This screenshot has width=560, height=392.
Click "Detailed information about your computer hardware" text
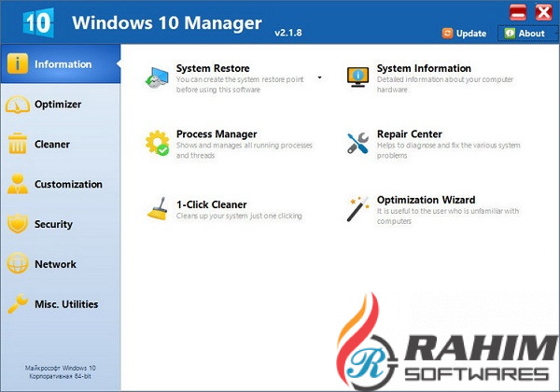pos(445,84)
